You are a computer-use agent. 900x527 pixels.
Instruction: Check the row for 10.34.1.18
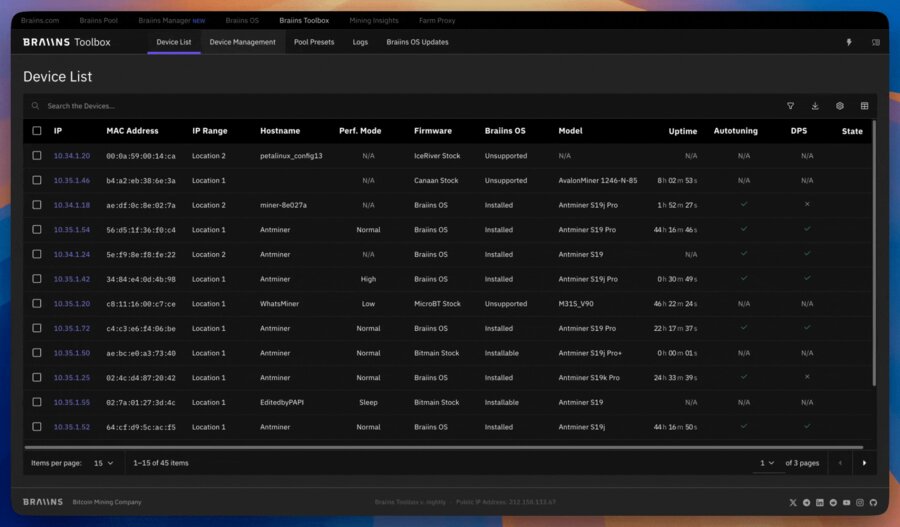pyautogui.click(x=37, y=205)
